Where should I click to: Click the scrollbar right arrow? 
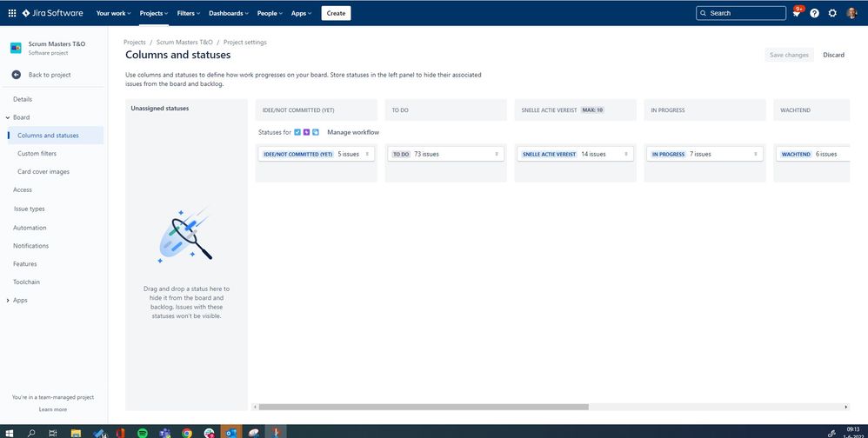(x=846, y=407)
